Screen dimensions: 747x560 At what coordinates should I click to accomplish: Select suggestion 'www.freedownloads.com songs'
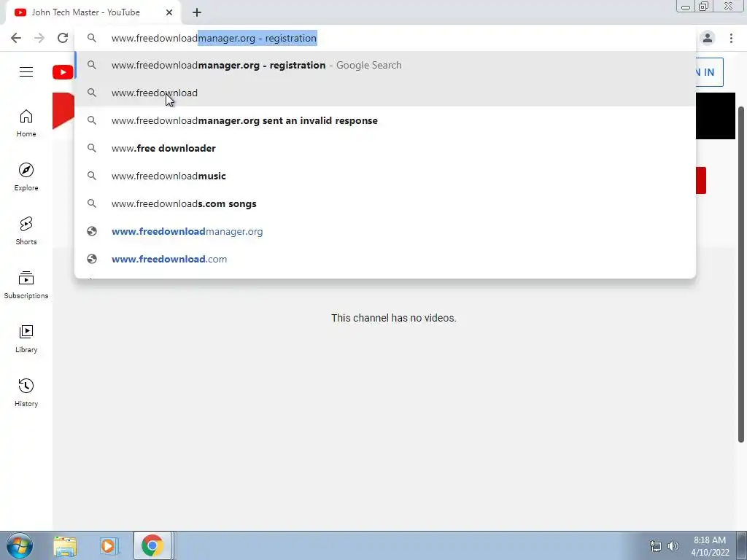pyautogui.click(x=385, y=204)
